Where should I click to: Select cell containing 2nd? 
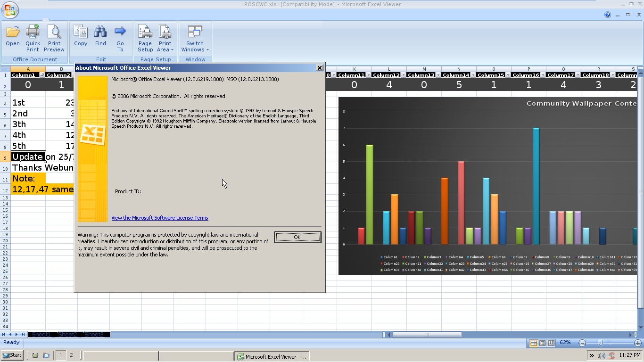(x=28, y=113)
